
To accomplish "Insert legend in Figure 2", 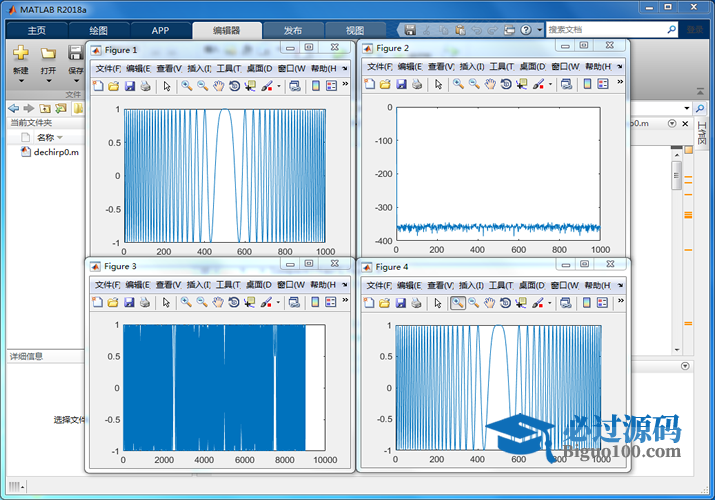I will (x=603, y=84).
